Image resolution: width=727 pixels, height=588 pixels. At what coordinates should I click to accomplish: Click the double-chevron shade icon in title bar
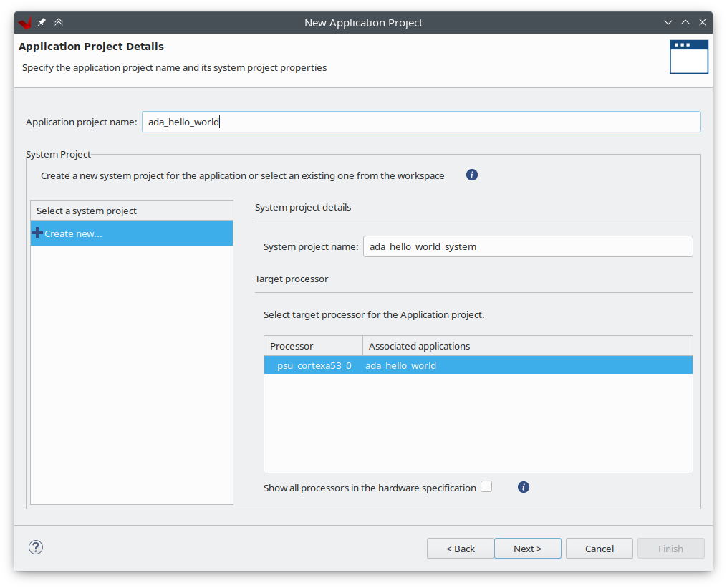[x=59, y=22]
